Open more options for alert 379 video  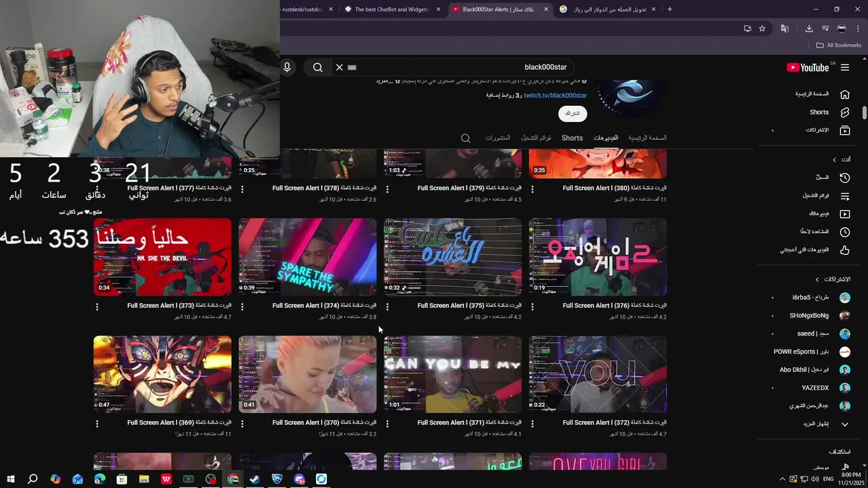tap(387, 189)
